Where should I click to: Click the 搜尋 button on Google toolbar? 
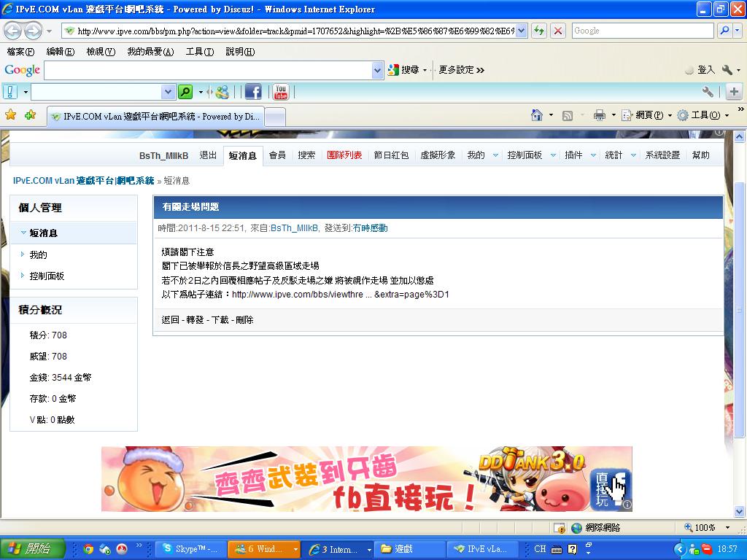tap(406, 70)
